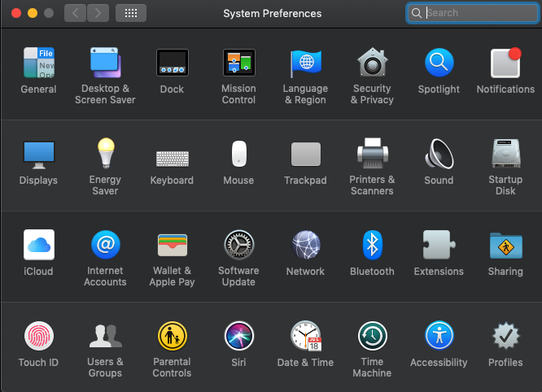Open Siri preferences icon
The image size is (542, 392).
(238, 336)
